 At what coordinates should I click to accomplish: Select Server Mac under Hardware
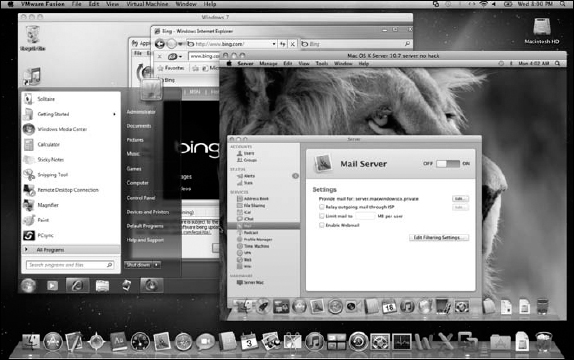coord(250,282)
